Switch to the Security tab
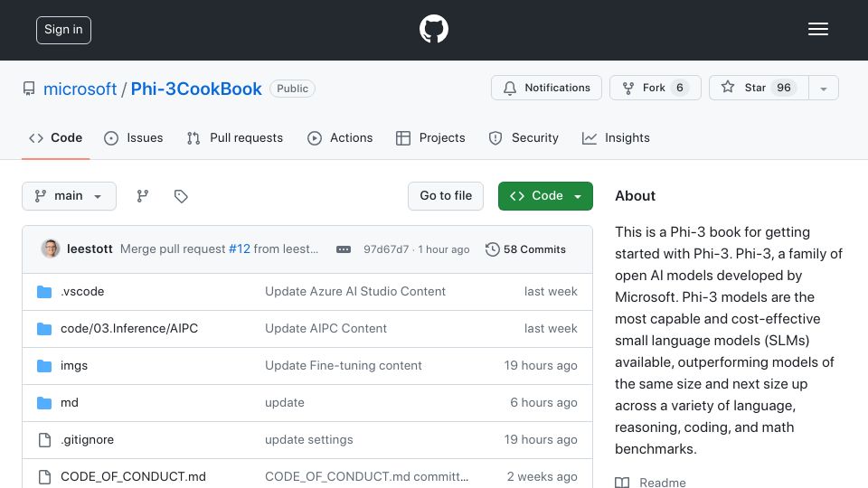This screenshot has height=488, width=868. pos(524,137)
